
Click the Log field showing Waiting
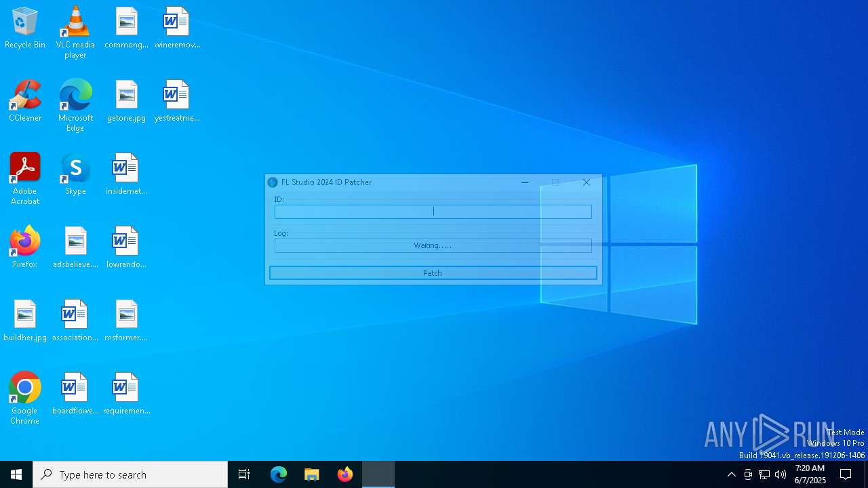click(433, 245)
